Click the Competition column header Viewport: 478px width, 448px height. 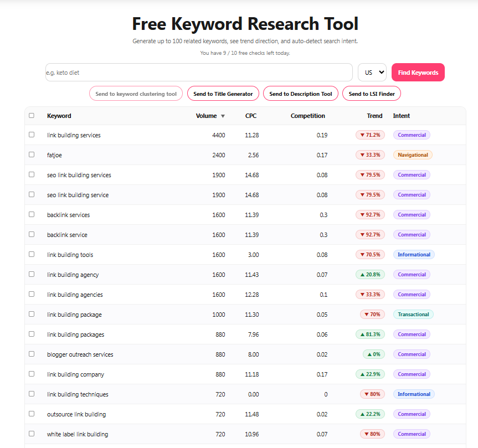pos(307,116)
